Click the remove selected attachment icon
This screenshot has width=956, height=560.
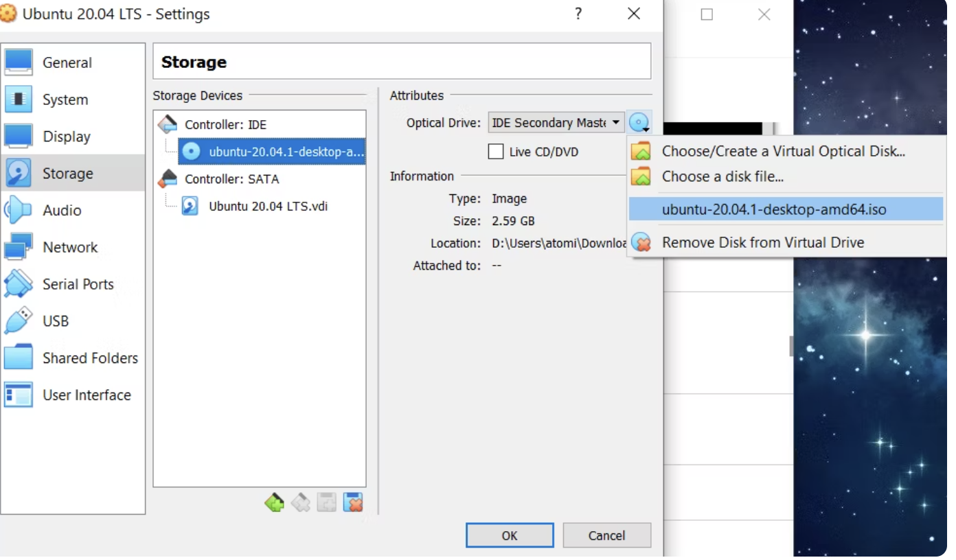tap(353, 503)
